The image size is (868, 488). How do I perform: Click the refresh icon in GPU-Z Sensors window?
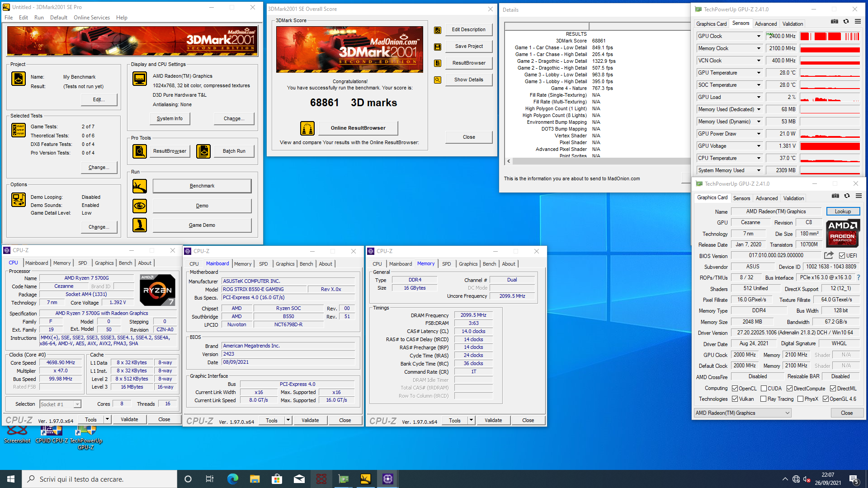tap(846, 21)
